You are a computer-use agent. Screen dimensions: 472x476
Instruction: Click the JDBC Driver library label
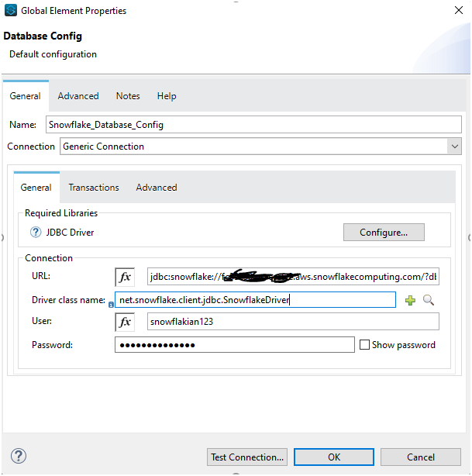tap(70, 233)
